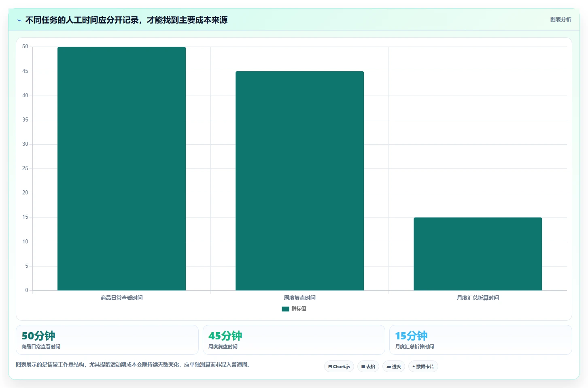Click the 表格 tag pill
This screenshot has height=388, width=588.
[368, 367]
